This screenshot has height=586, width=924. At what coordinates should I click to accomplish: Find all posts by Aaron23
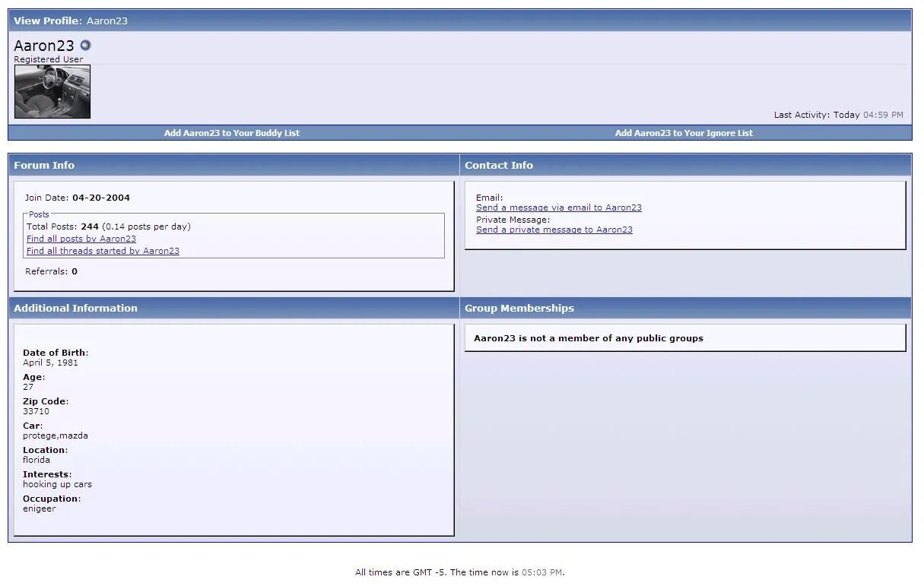click(81, 239)
